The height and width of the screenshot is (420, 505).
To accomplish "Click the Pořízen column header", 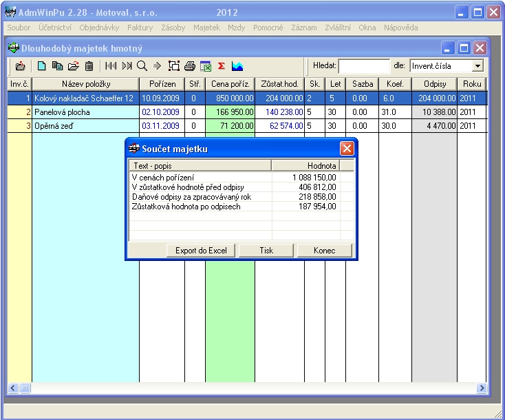I will [162, 84].
